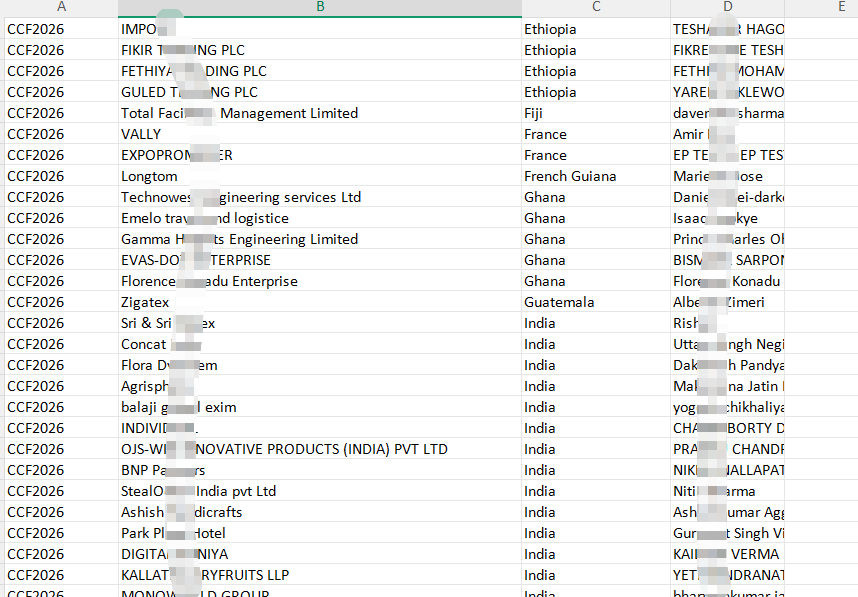The width and height of the screenshot is (858, 597).
Task: Click the contact cell ending in Zimeri
Action: pyautogui.click(x=727, y=302)
